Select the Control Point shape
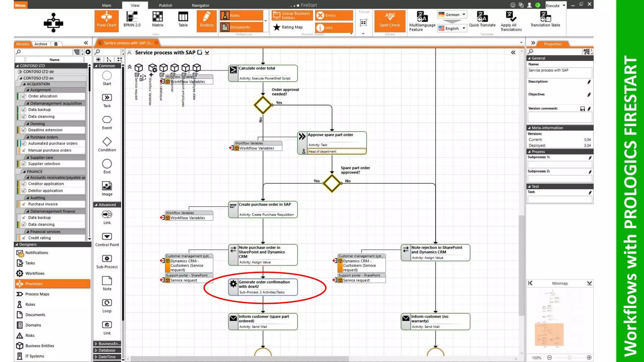 [x=107, y=239]
